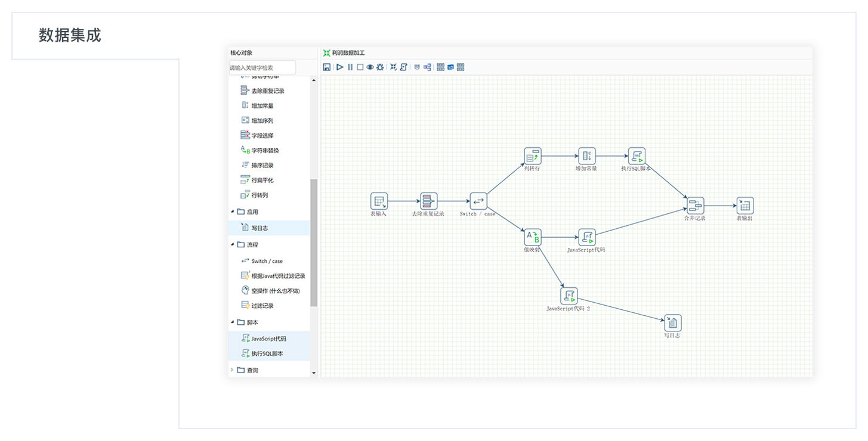
Task: Expand the 查询 folder in the tree
Action: point(233,370)
